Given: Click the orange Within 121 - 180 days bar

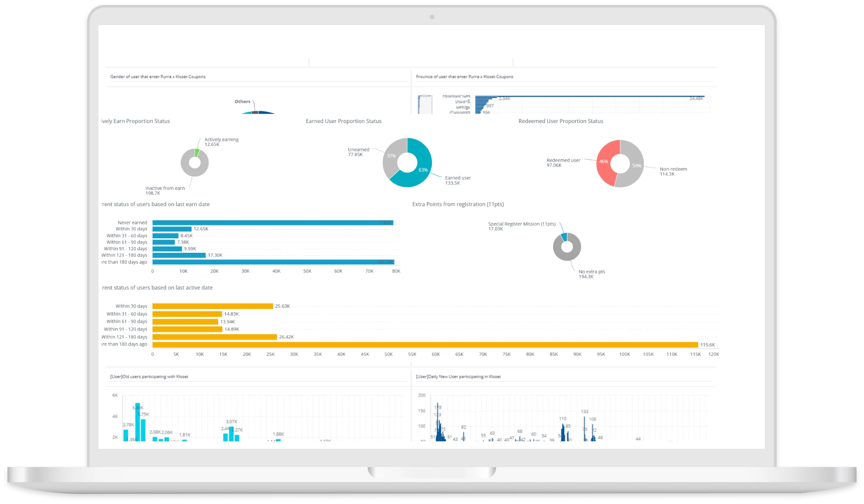Looking at the screenshot, I should click(x=214, y=337).
